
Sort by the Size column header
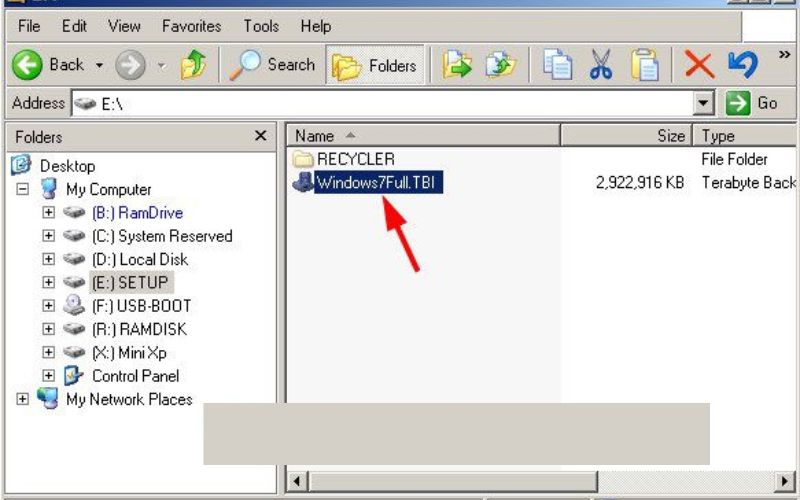click(626, 136)
